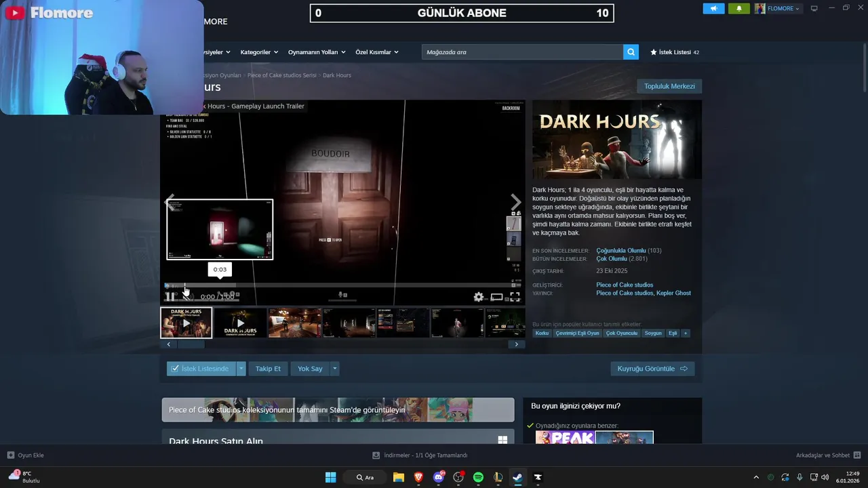Pause the gameplay launch trailer
Image resolution: width=868 pixels, height=488 pixels.
(x=170, y=296)
